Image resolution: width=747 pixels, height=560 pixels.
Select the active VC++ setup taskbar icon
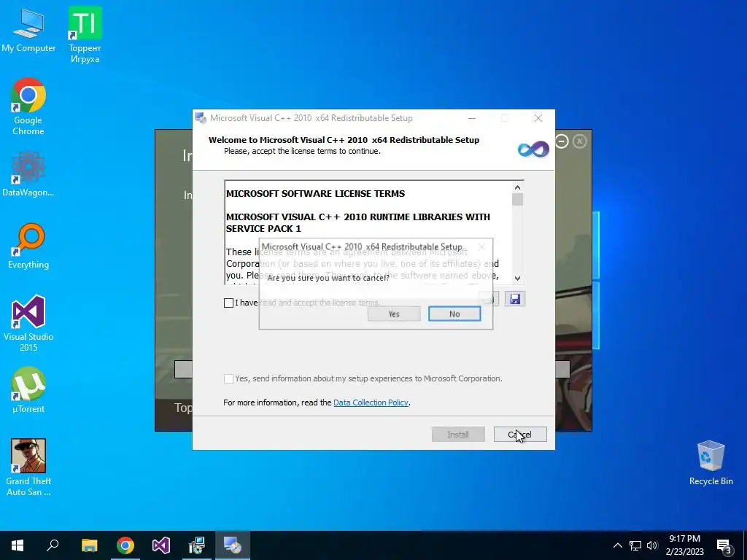click(233, 545)
